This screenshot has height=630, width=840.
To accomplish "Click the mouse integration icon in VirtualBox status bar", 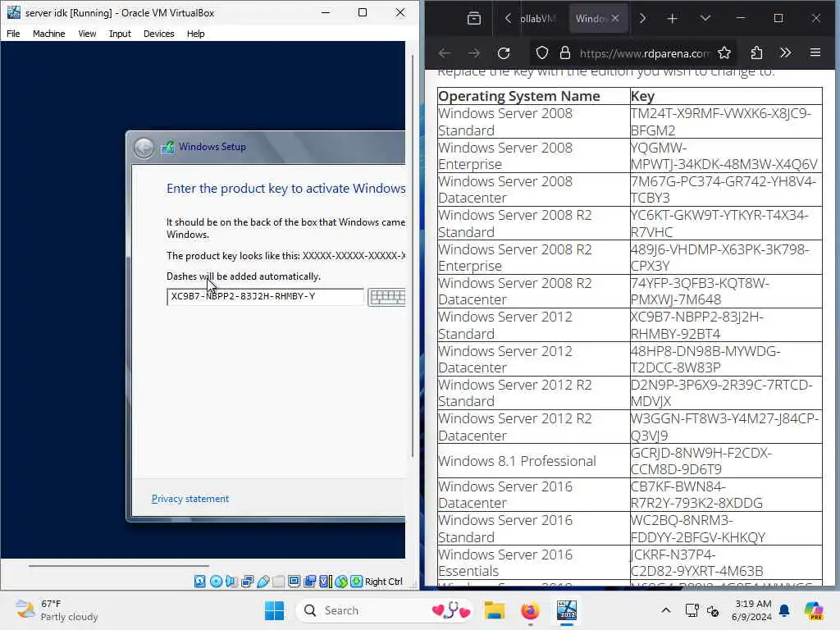I will click(x=341, y=582).
